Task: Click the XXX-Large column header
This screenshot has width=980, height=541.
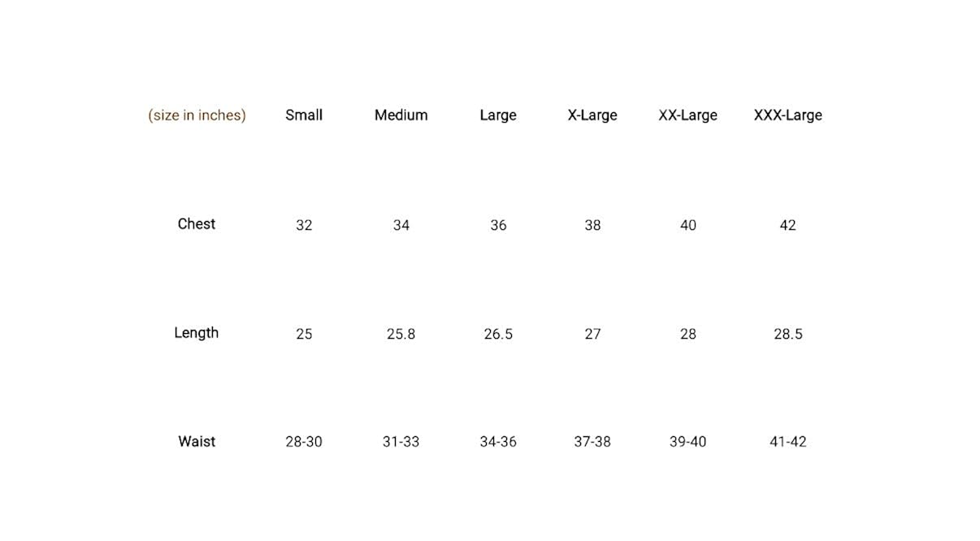Action: (x=787, y=115)
